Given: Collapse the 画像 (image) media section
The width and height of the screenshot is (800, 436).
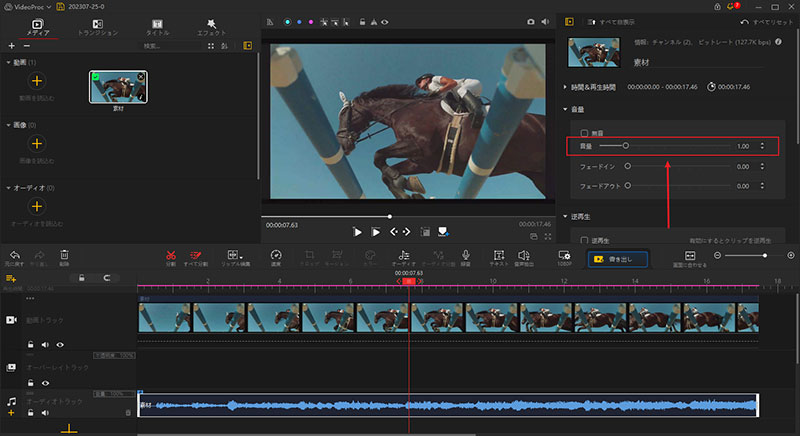Looking at the screenshot, I should 8,125.
